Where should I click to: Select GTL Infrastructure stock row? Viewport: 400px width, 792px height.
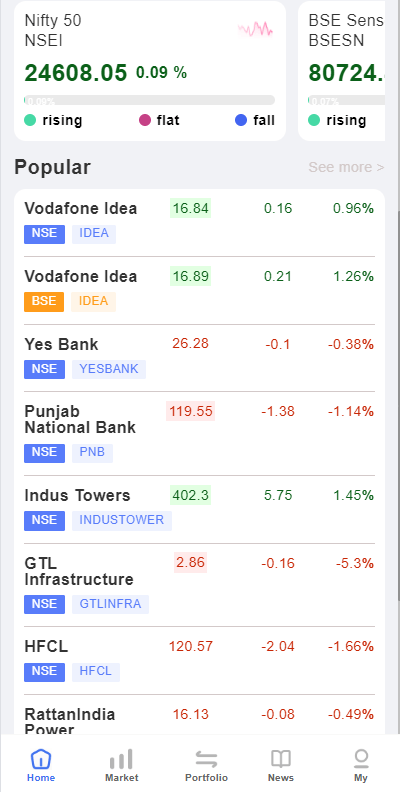pos(199,585)
